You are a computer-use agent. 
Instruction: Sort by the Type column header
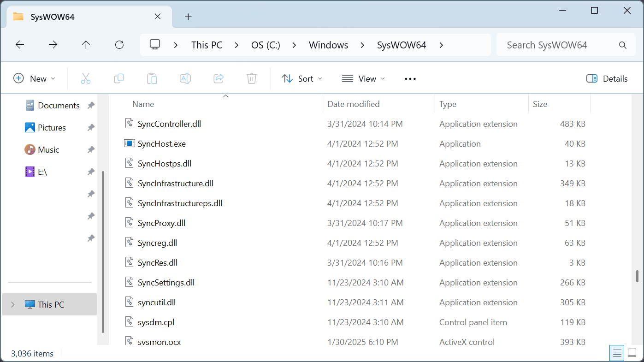482,104
